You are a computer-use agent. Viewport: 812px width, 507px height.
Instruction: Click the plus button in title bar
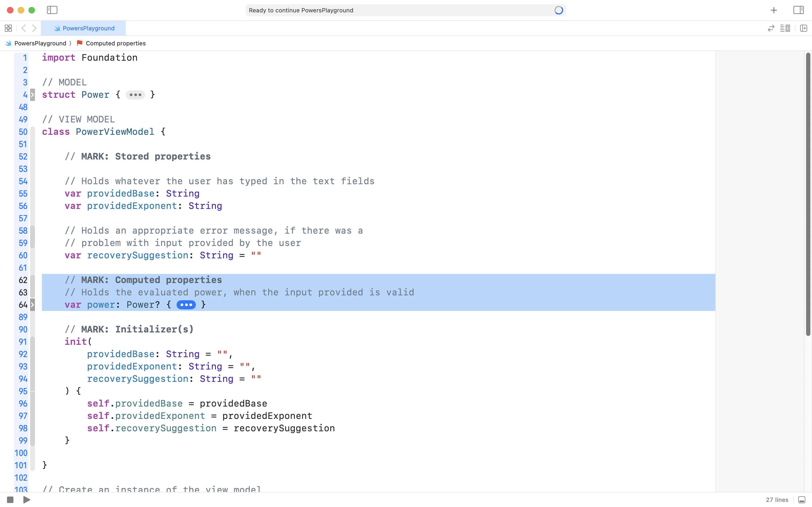coord(774,10)
